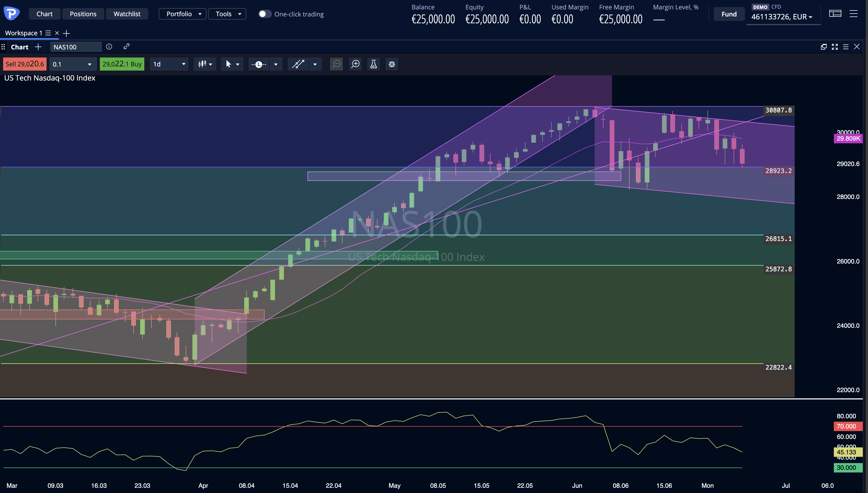
Task: Open the 0.1 volume dropdown
Action: 73,64
